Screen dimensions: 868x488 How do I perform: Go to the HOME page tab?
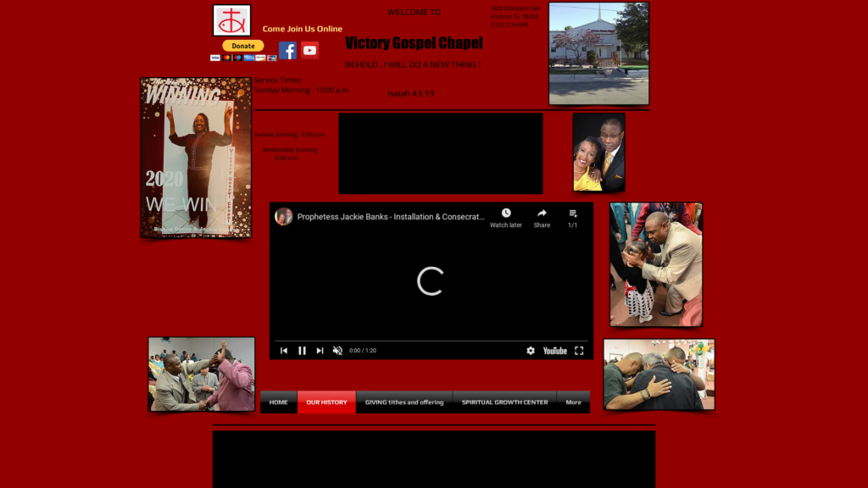pos(279,402)
